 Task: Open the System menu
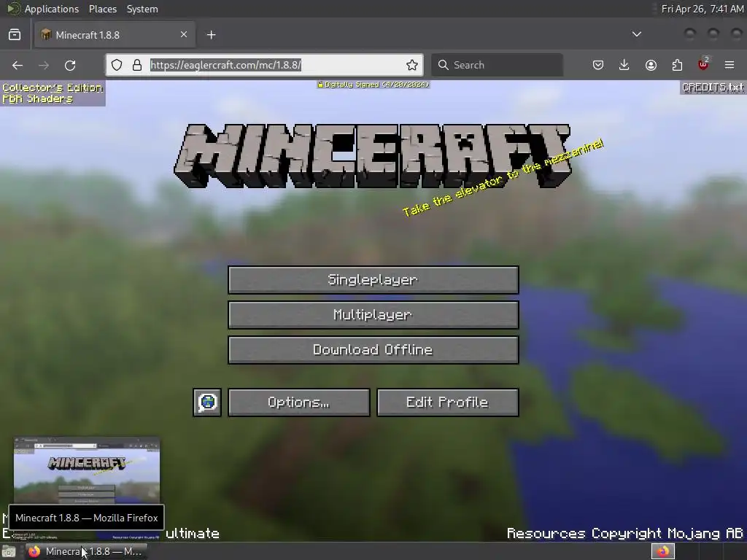click(142, 9)
